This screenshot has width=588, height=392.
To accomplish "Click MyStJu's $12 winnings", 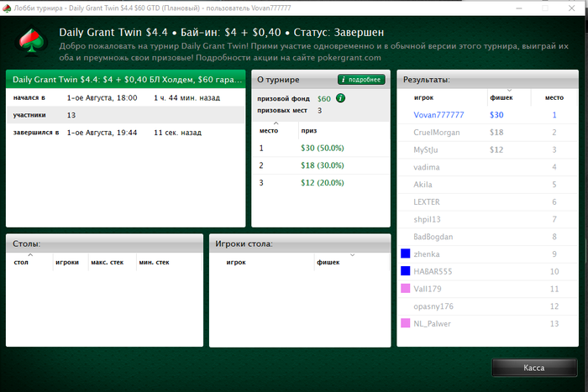I will (496, 150).
